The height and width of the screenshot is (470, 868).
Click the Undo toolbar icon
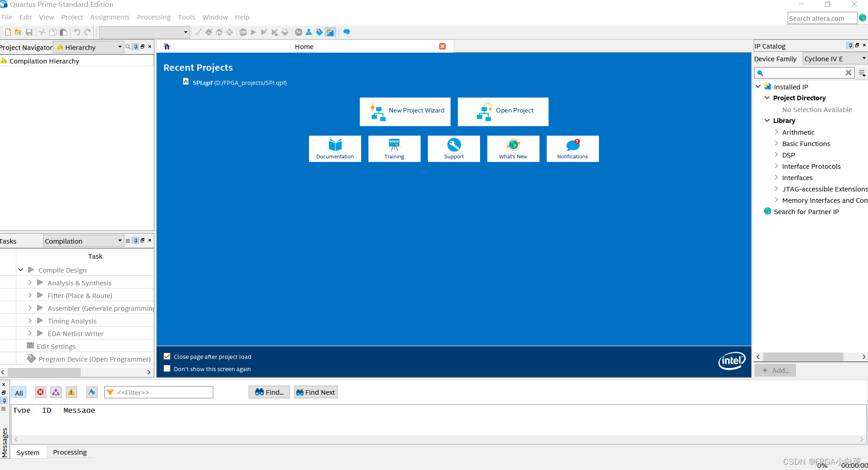point(77,32)
